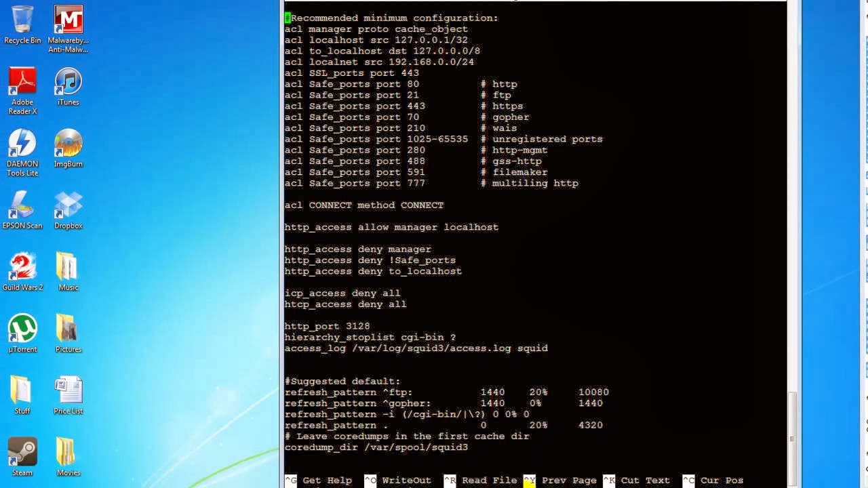
Task: Click 'http_access deny !Safe_ports' line
Action: tap(370, 260)
